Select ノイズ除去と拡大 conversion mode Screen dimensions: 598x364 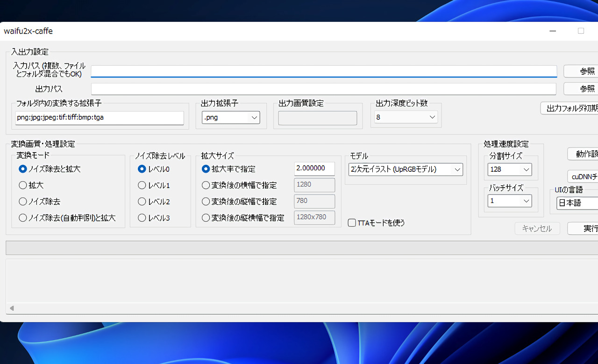click(x=50, y=169)
